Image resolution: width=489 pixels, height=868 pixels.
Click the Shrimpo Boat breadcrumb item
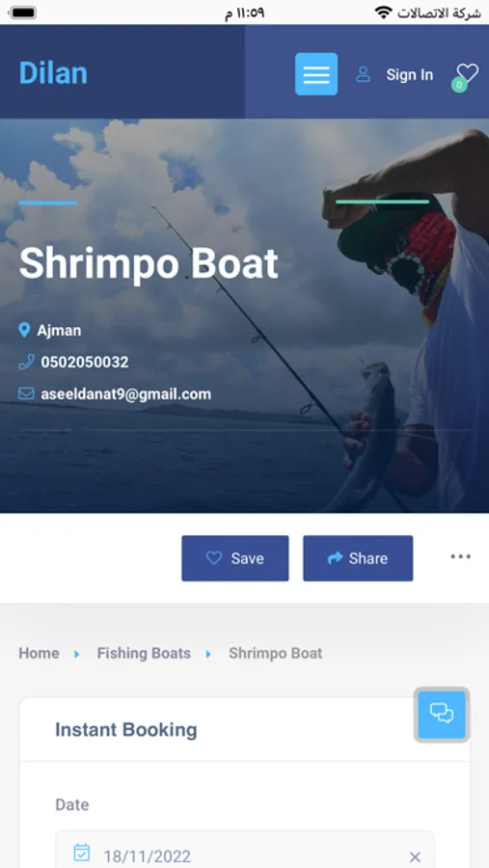(x=275, y=653)
